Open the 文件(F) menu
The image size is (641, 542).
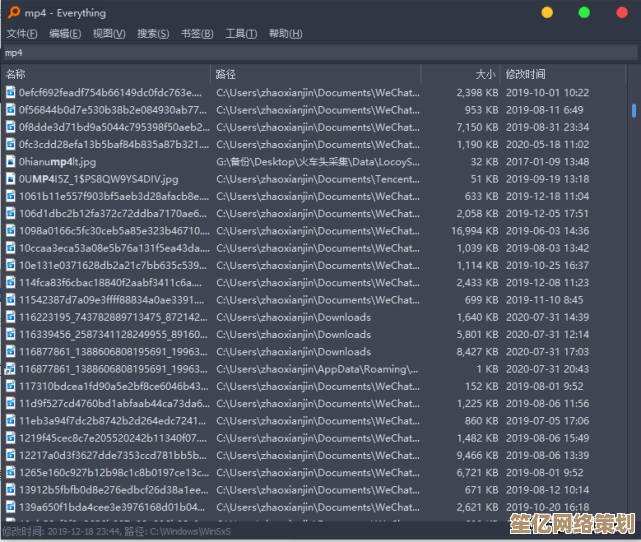click(x=22, y=34)
